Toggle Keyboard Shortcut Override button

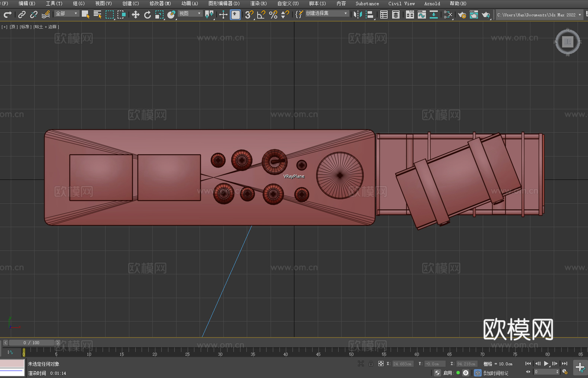(235, 14)
